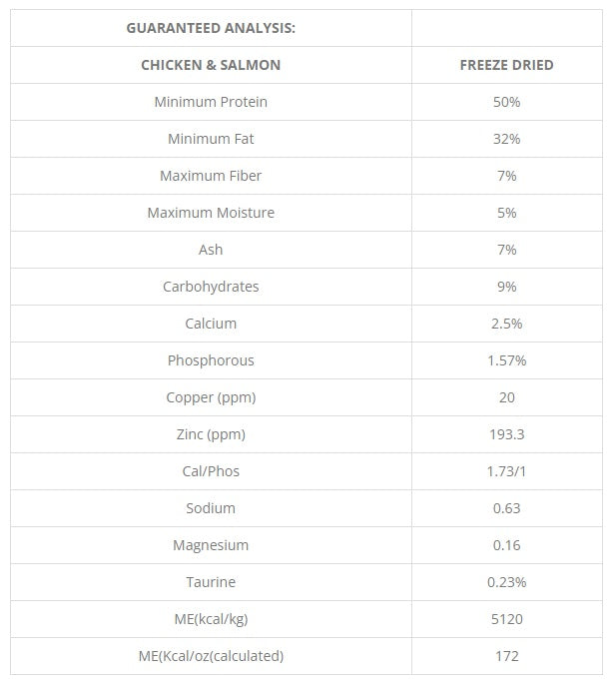The image size is (616, 688).
Task: Select the Taurine row label
Action: 211,582
